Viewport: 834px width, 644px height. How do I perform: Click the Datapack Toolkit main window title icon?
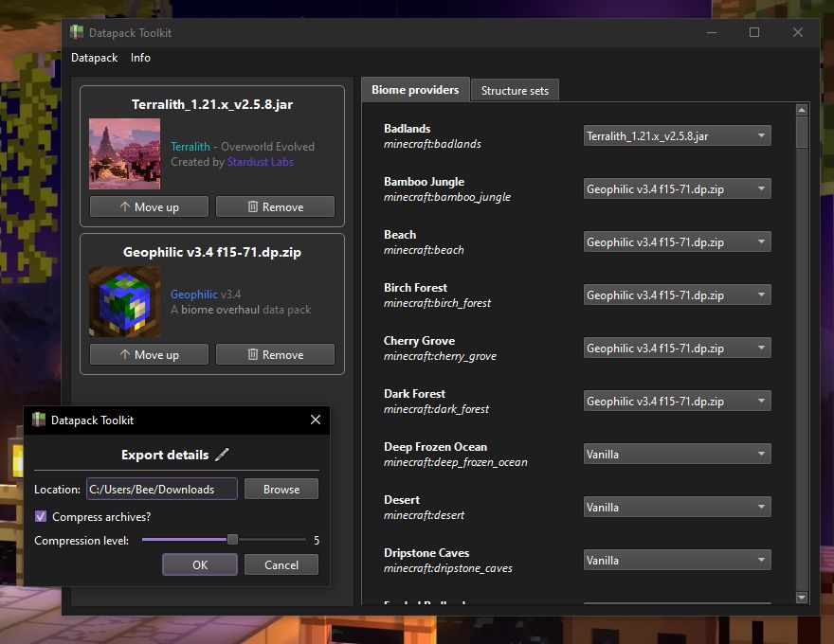pyautogui.click(x=77, y=32)
